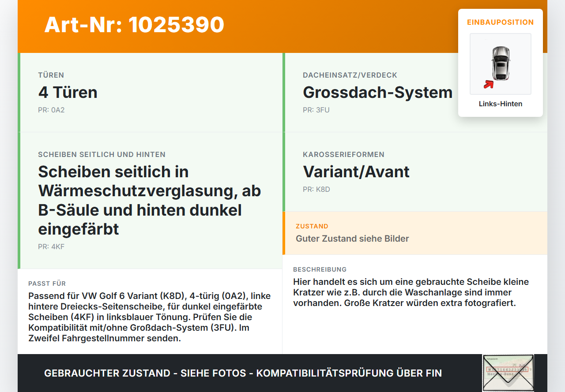Open the vehicle registration document thumbnail

click(x=508, y=373)
